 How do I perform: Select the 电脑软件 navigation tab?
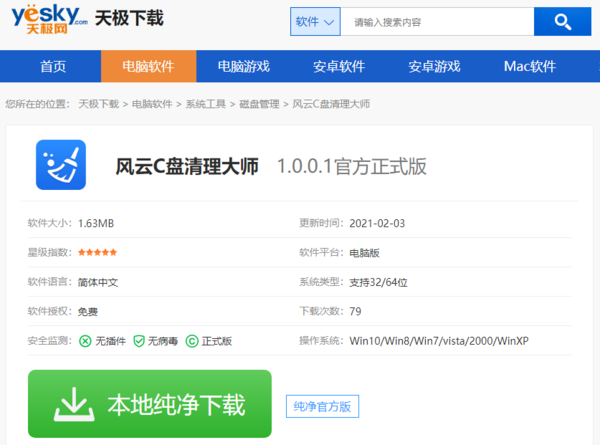(148, 66)
